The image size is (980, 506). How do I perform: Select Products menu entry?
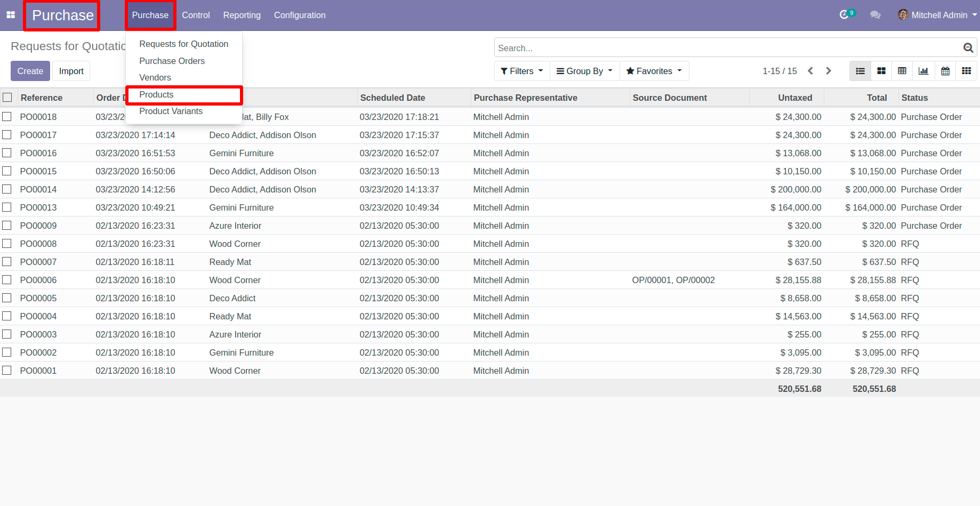184,94
